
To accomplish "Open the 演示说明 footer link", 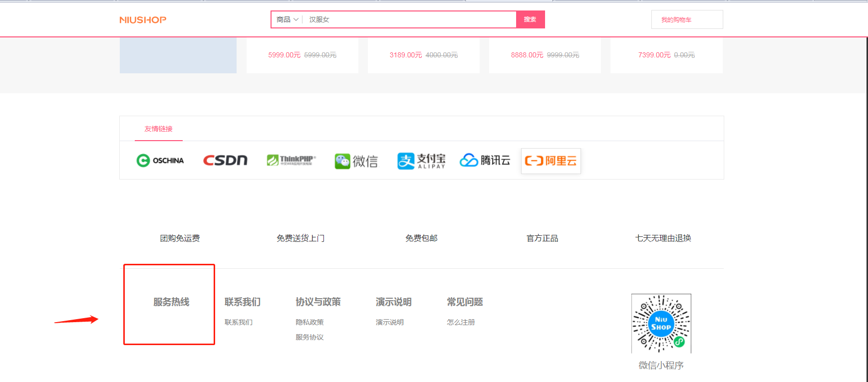I will (x=390, y=322).
